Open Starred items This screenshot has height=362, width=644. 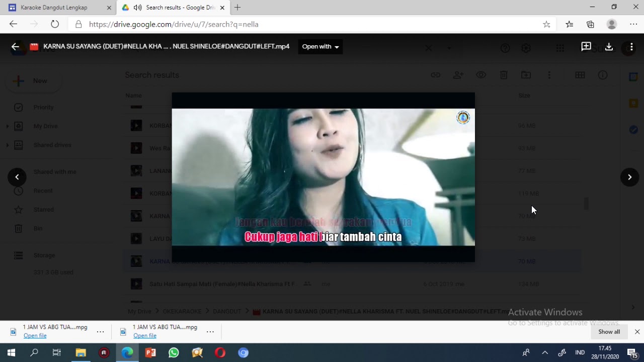(x=44, y=210)
